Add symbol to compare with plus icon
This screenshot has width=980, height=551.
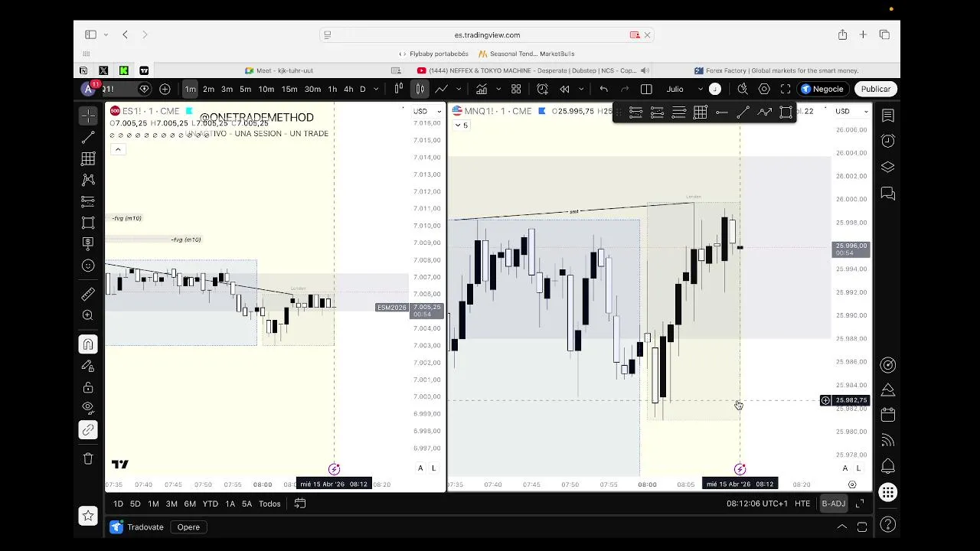[x=165, y=90]
